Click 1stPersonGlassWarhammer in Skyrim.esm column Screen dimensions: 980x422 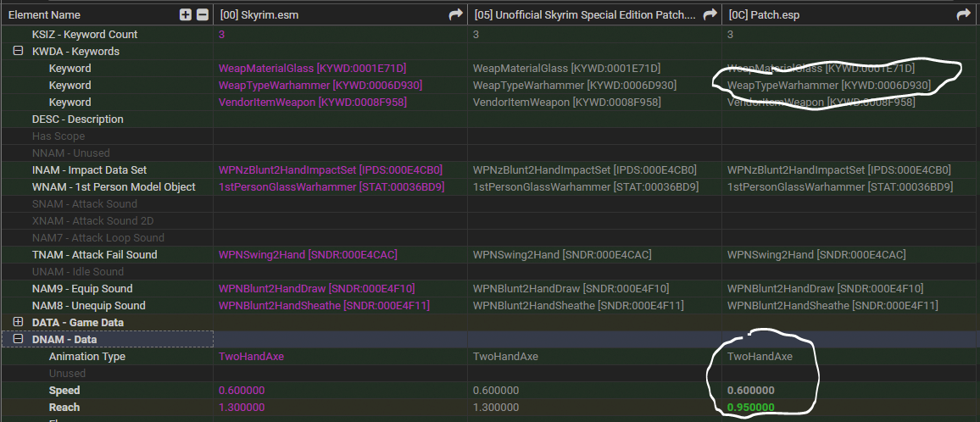pos(331,187)
